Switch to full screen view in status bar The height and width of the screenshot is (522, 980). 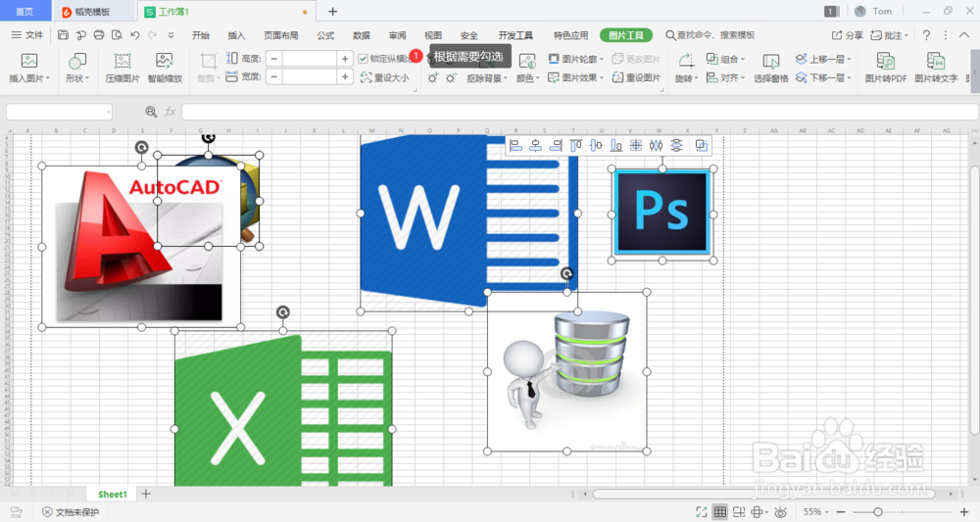[702, 512]
